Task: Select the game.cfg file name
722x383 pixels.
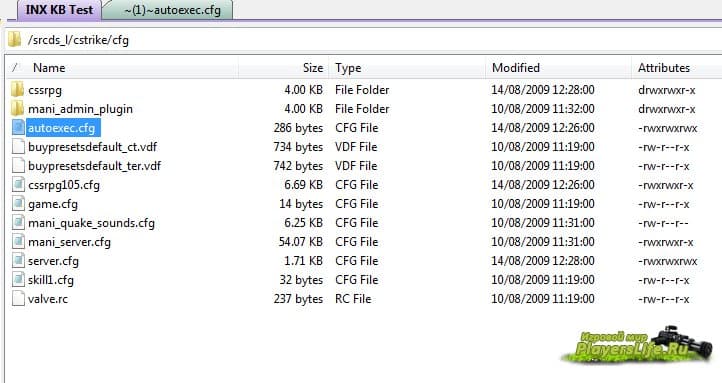Action: click(x=52, y=204)
